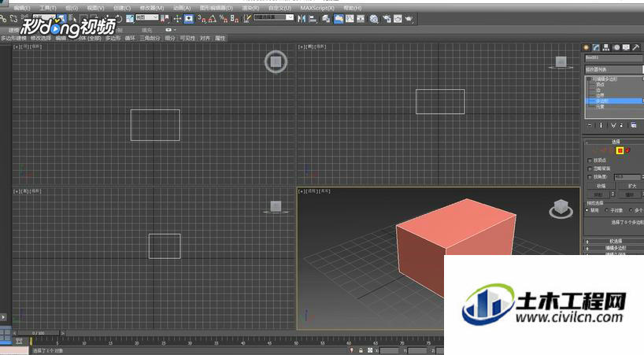
Task: Click the Select and Link icon
Action: pos(4,18)
